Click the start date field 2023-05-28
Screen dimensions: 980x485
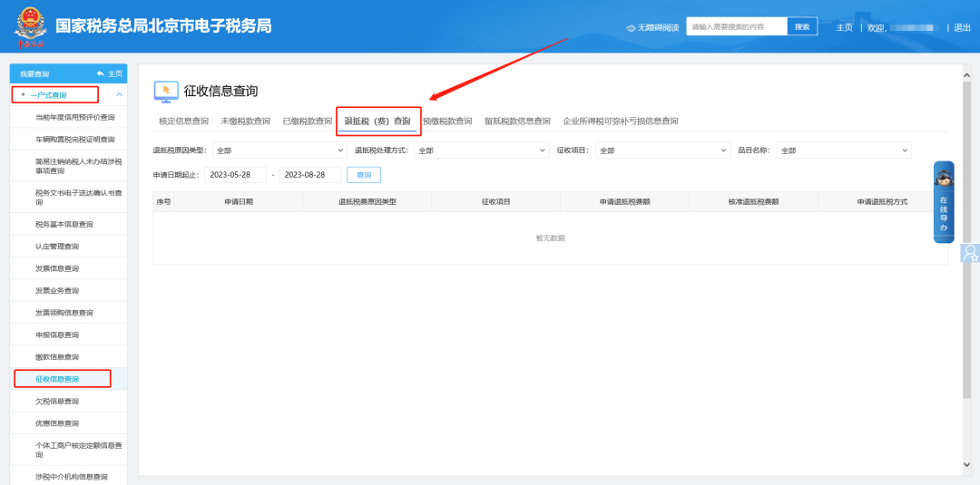coord(235,175)
